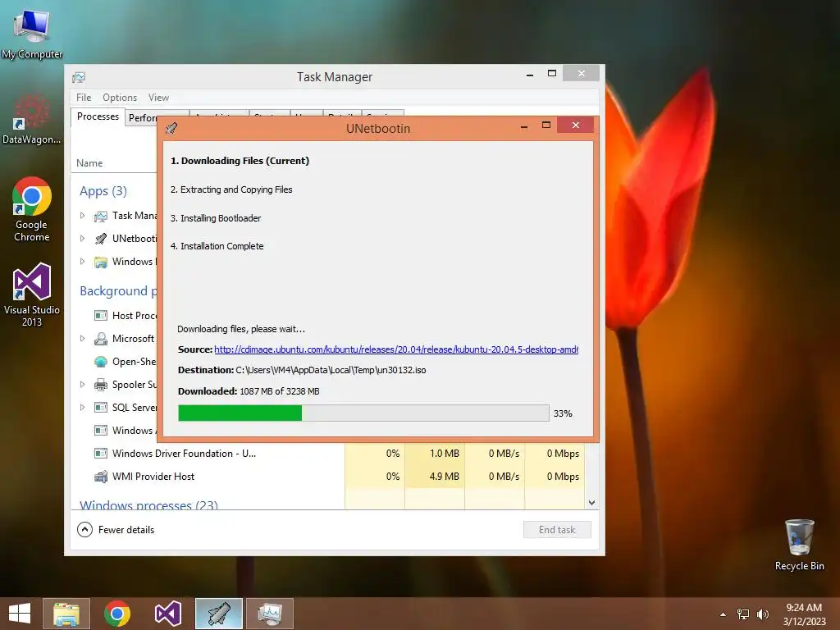Launch Chrome from the taskbar

(x=117, y=614)
